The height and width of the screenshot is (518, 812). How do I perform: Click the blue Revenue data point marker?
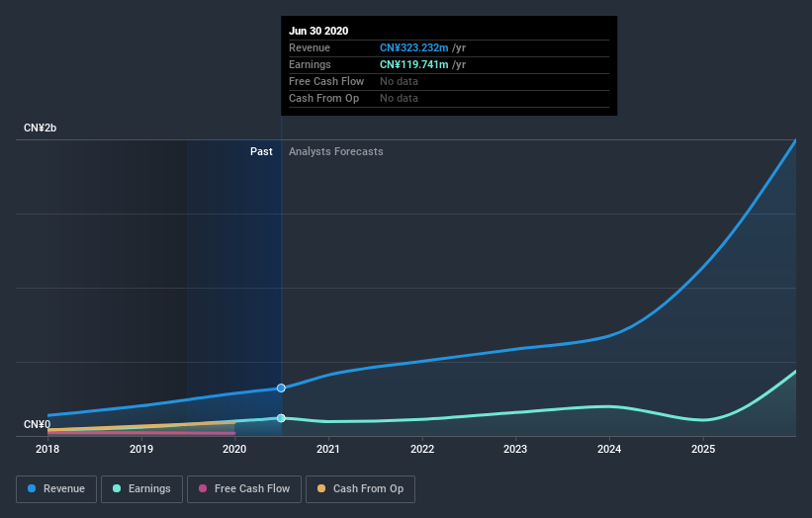[281, 388]
